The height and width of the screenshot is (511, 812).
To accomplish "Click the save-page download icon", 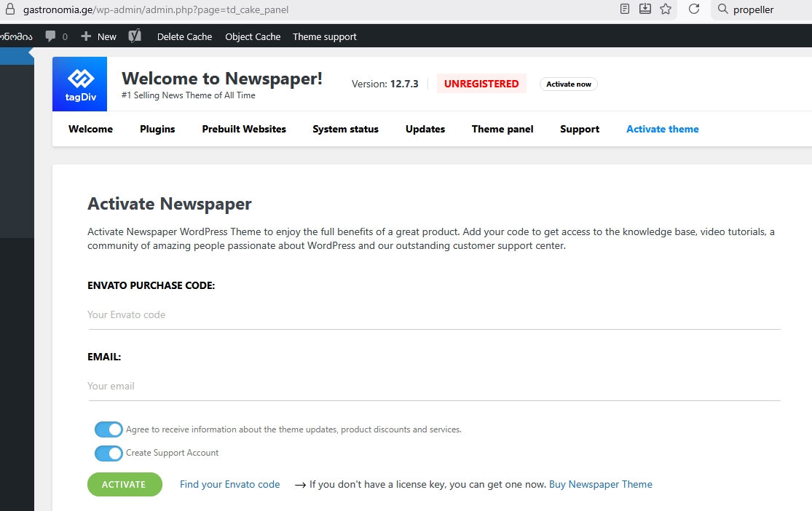I will (x=645, y=9).
